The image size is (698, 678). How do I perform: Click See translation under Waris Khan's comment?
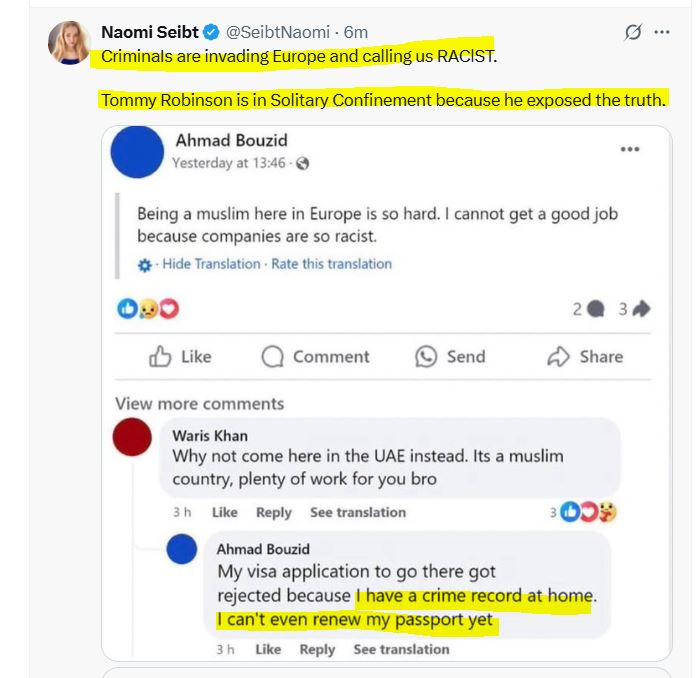click(x=357, y=512)
